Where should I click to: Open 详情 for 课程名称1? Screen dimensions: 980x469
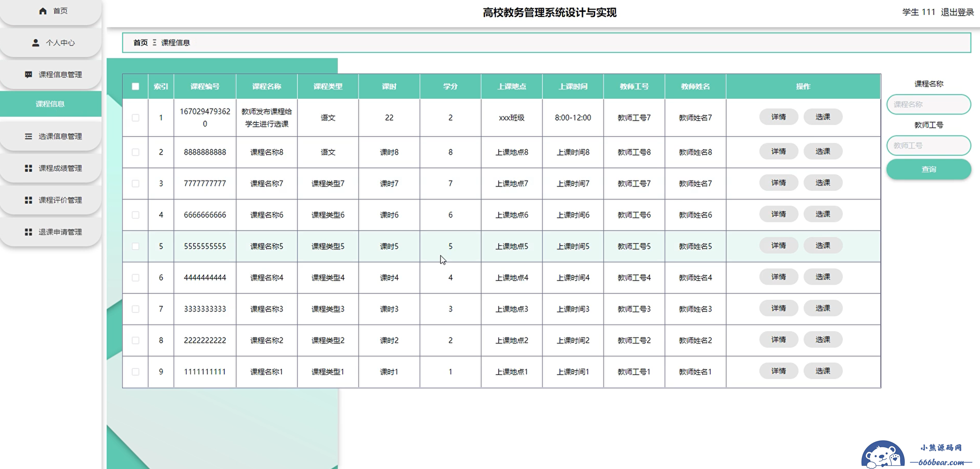tap(779, 371)
